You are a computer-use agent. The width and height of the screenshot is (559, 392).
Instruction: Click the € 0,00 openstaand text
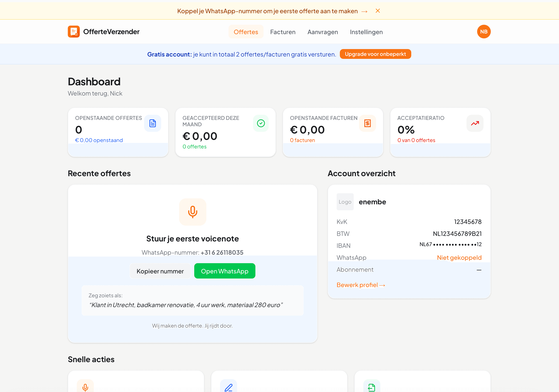[99, 140]
